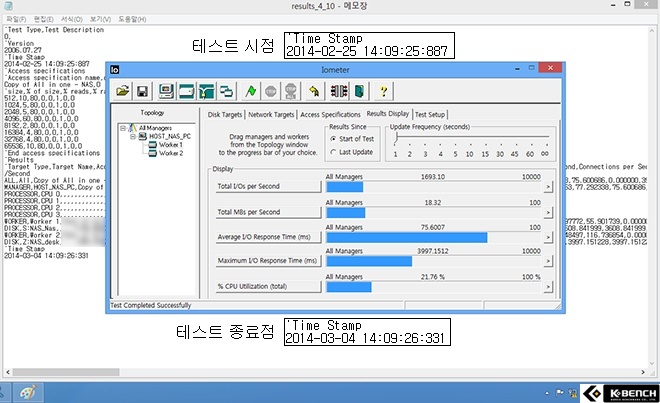
Task: Click the Reset Workers arrow icon
Action: pyautogui.click(x=314, y=91)
